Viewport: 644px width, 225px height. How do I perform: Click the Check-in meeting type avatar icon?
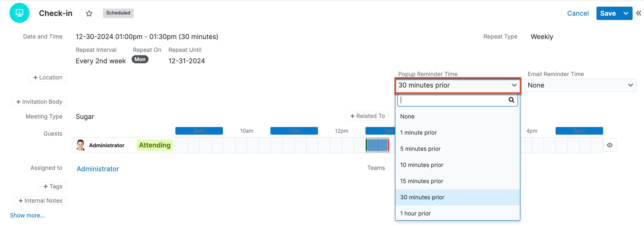19,13
